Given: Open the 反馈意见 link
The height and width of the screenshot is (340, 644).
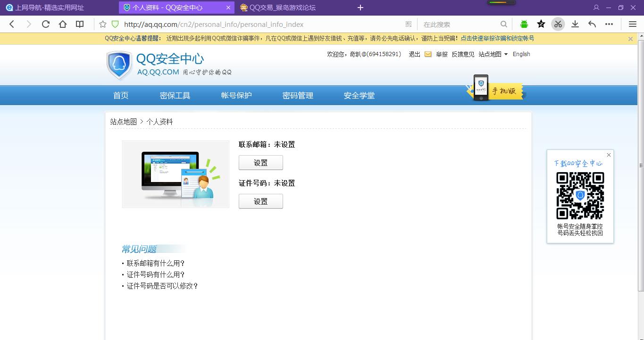Looking at the screenshot, I should click(x=463, y=54).
